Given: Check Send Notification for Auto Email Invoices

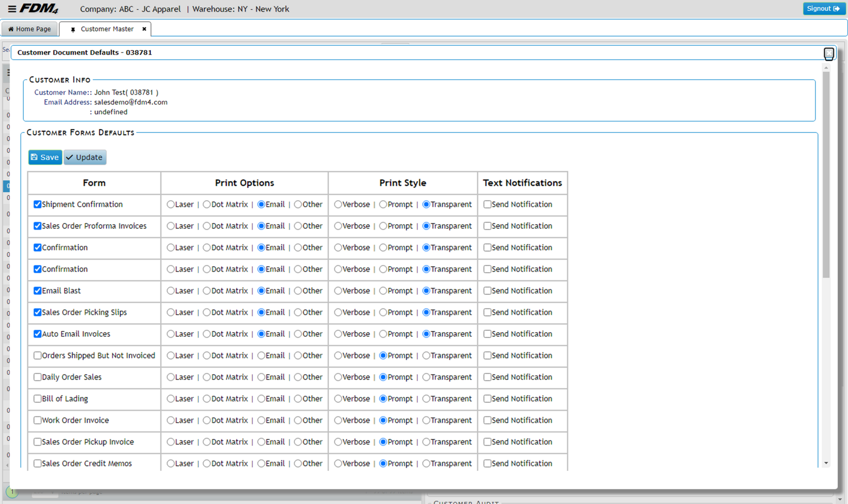Looking at the screenshot, I should pyautogui.click(x=487, y=334).
